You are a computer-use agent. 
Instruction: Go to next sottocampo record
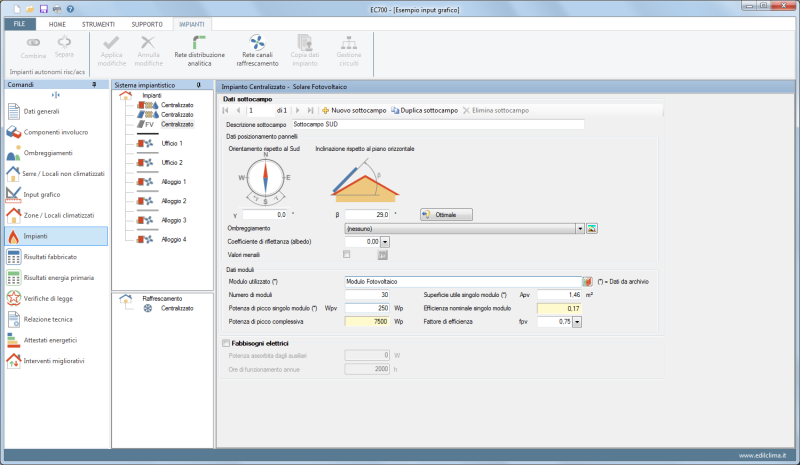coord(297,110)
